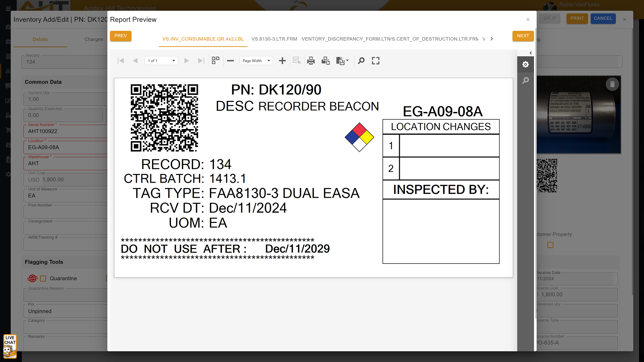Screen dimensions: 644x362
Task: Expand the export format dropdown arrow
Action: tap(347, 61)
